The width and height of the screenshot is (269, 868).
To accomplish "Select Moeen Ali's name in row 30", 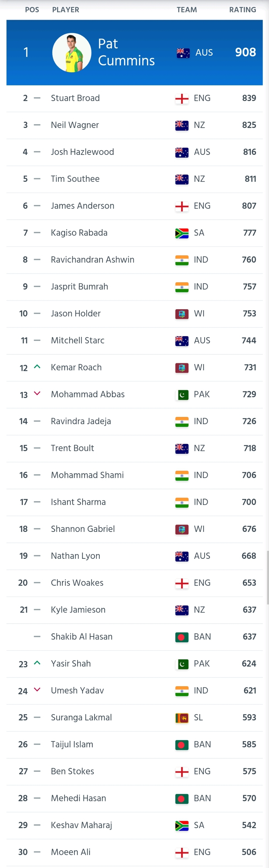I will pyautogui.click(x=71, y=852).
